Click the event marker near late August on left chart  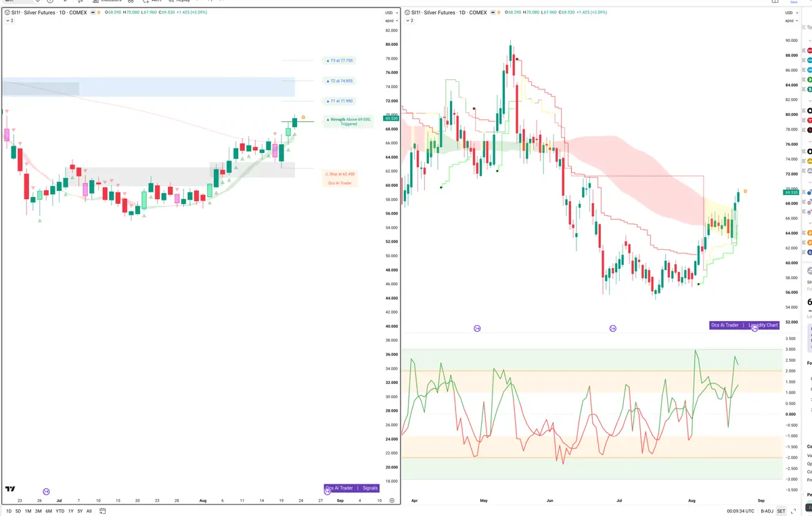click(x=328, y=491)
